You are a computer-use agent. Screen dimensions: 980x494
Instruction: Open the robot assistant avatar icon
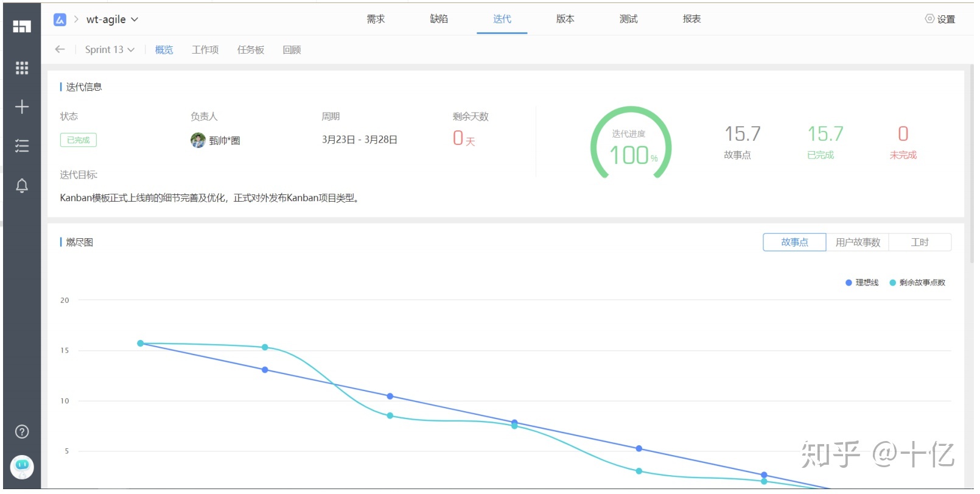click(x=22, y=467)
